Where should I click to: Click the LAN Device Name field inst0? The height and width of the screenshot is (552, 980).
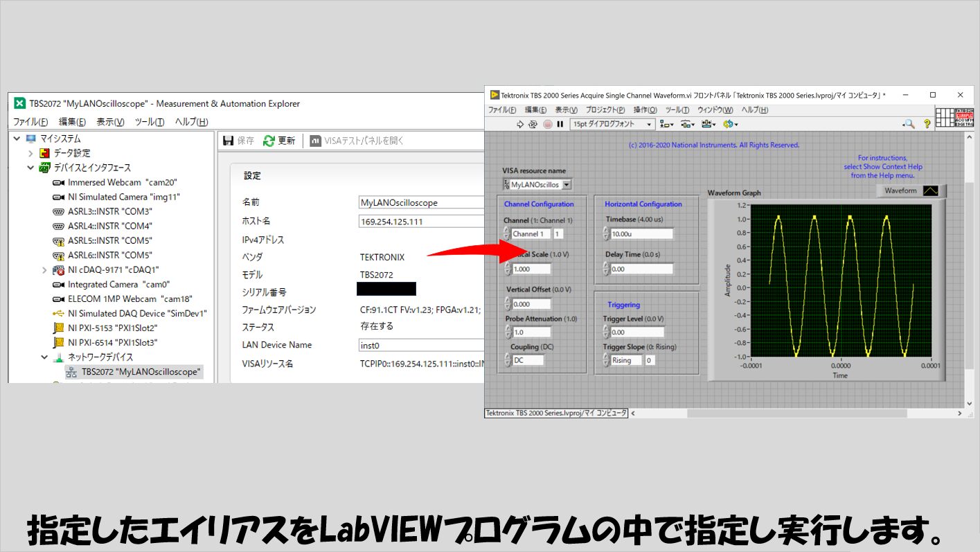tap(421, 345)
